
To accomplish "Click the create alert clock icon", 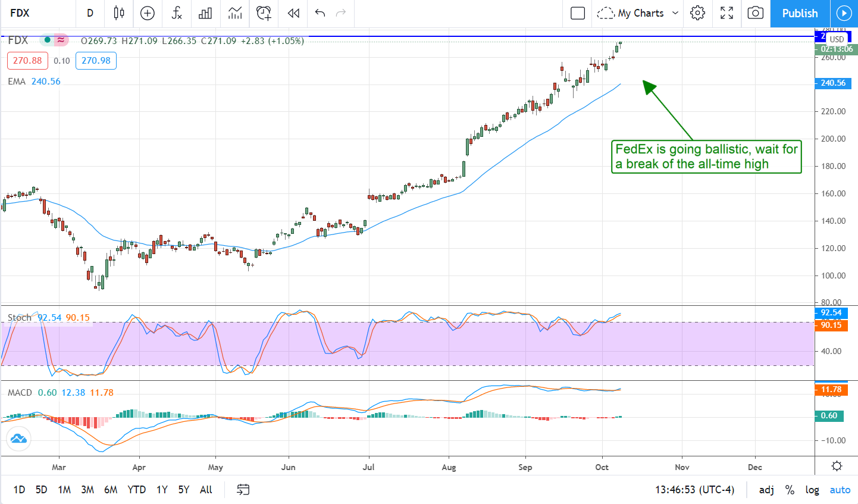I will coord(264,13).
